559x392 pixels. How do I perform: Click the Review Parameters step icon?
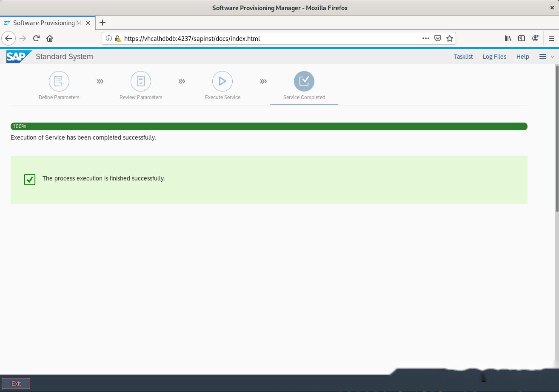(x=141, y=81)
